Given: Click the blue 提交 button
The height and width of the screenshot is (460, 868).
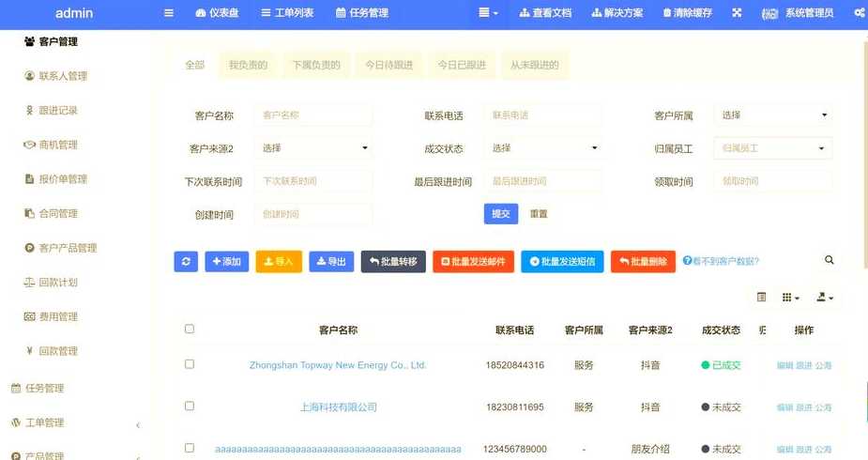Looking at the screenshot, I should pos(501,214).
